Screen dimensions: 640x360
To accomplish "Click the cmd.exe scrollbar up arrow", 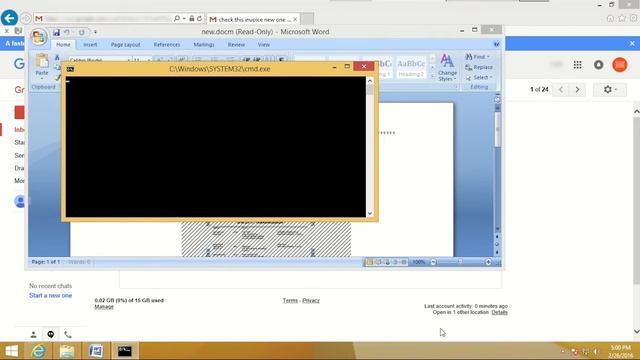I will (x=370, y=81).
